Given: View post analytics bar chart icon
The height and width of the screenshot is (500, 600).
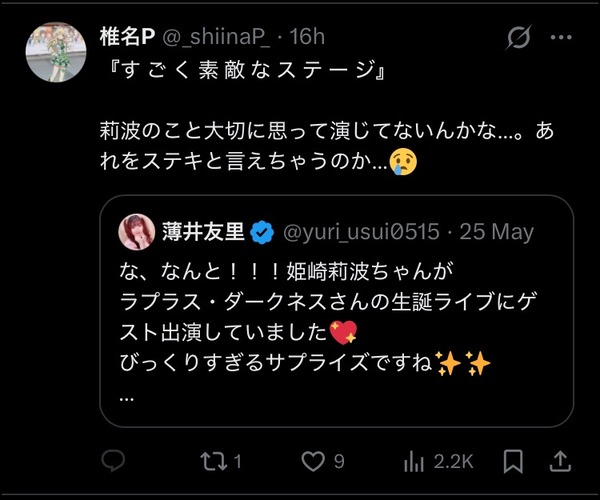Looking at the screenshot, I should point(414,461).
